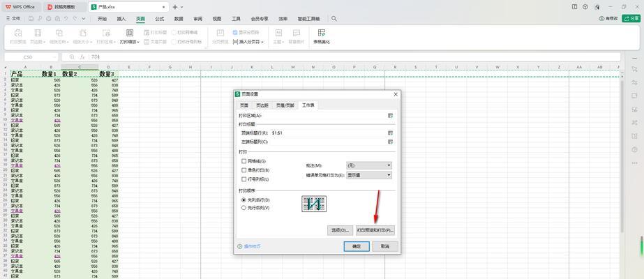The image size is (644, 279).
Task: Click the help question icon in right sidebar
Action: coord(634,150)
